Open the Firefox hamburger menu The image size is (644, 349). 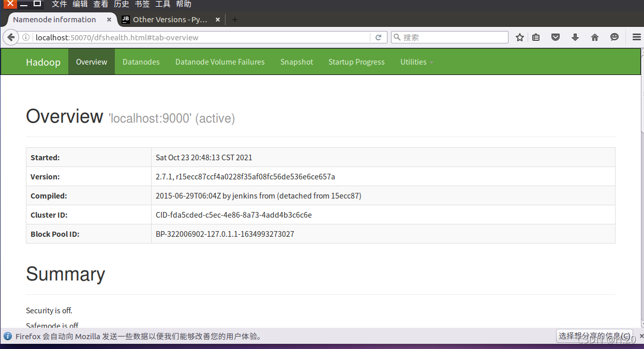[637, 37]
